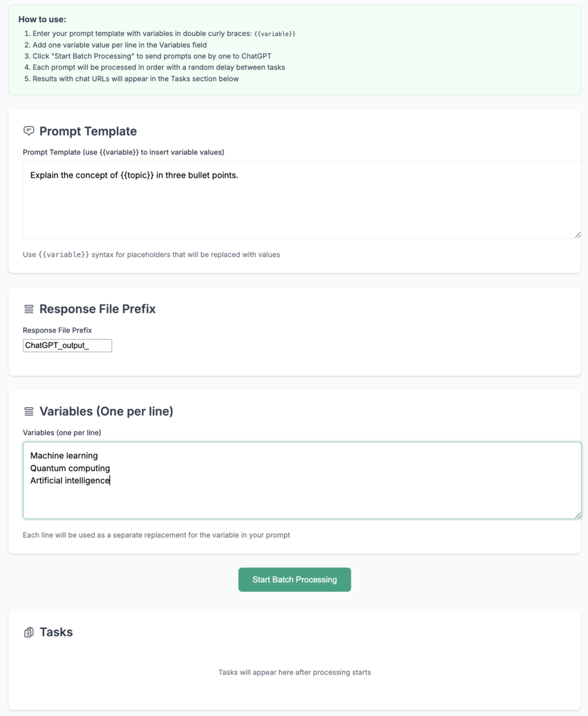Image resolution: width=588 pixels, height=716 pixels.
Task: Click the Variables textarea resize handle
Action: (577, 515)
